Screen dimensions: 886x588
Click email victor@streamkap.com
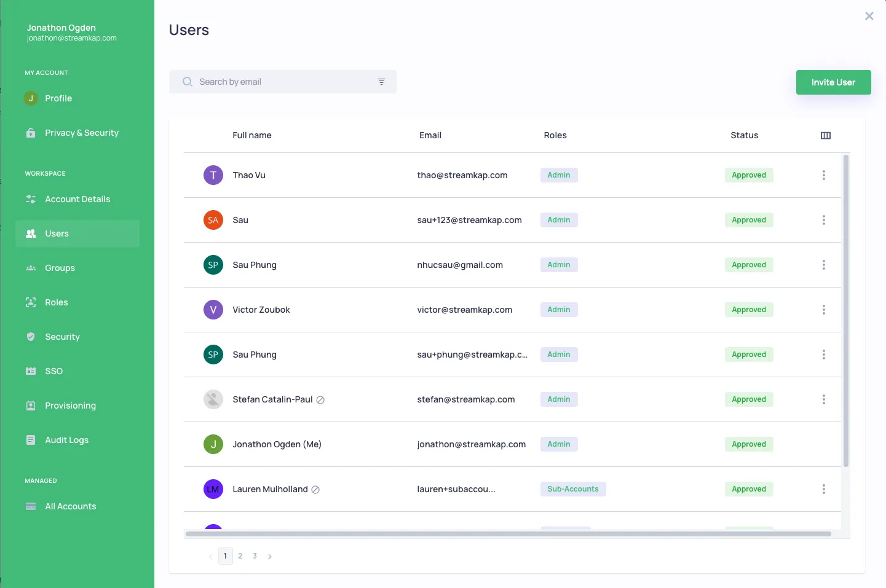(465, 310)
